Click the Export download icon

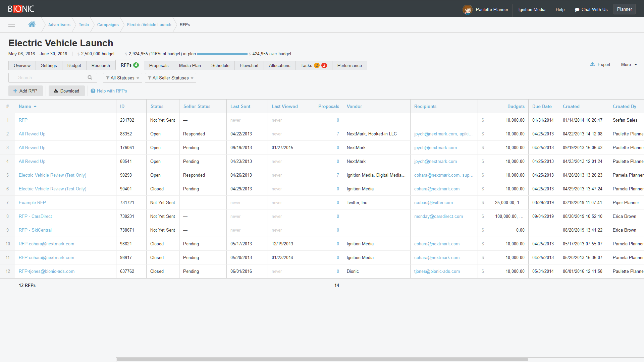tap(593, 64)
